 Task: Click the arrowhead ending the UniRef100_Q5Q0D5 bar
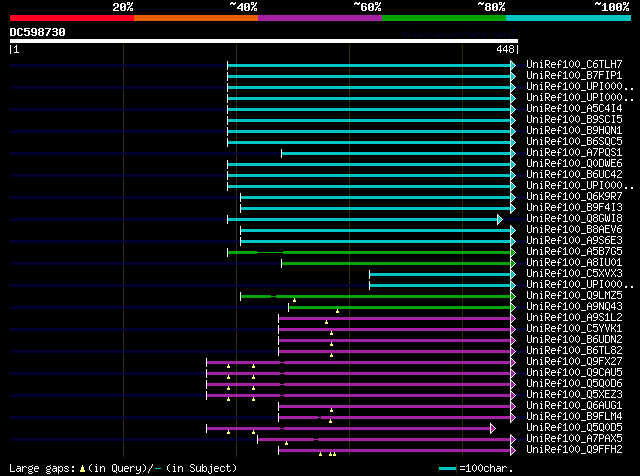[x=493, y=429]
